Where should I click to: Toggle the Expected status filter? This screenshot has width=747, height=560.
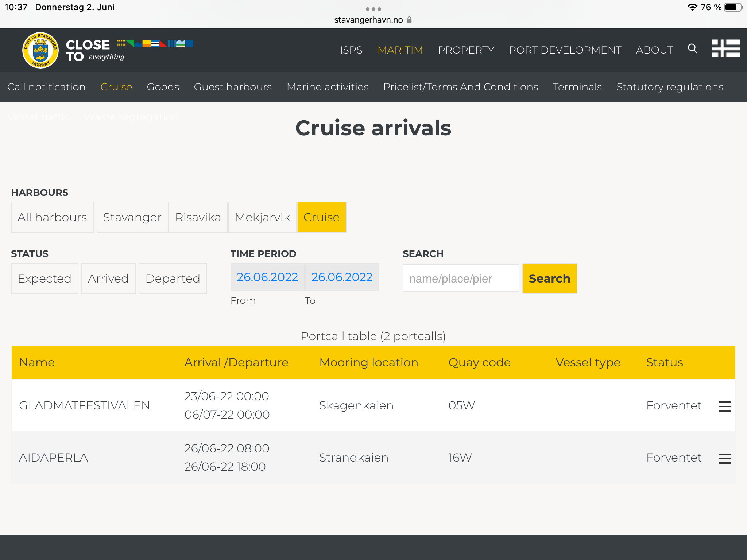[44, 279]
